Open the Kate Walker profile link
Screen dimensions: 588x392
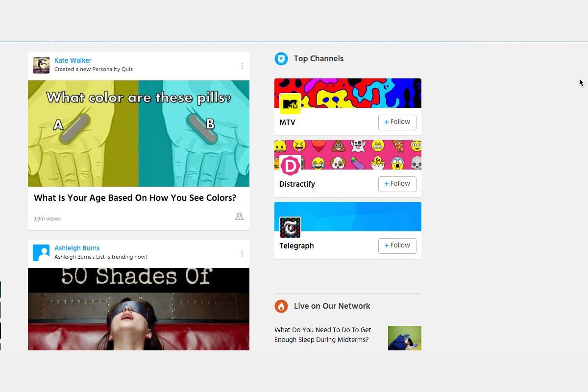pyautogui.click(x=73, y=60)
